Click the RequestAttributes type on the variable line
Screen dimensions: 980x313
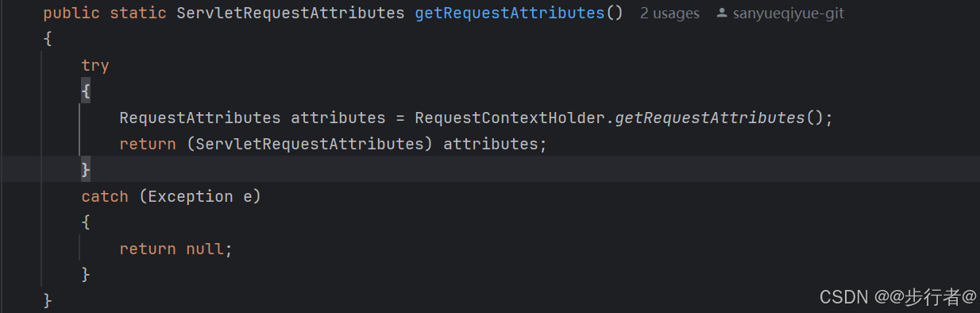click(x=200, y=118)
